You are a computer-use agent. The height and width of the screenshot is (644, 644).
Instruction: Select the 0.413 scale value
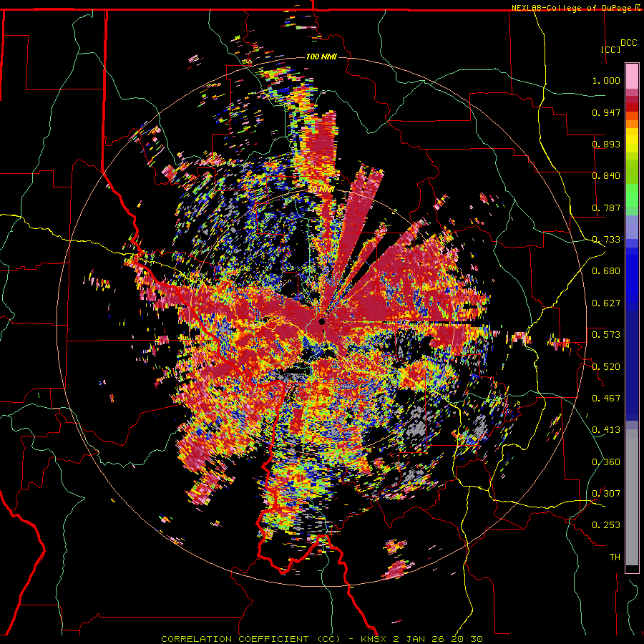point(606,430)
